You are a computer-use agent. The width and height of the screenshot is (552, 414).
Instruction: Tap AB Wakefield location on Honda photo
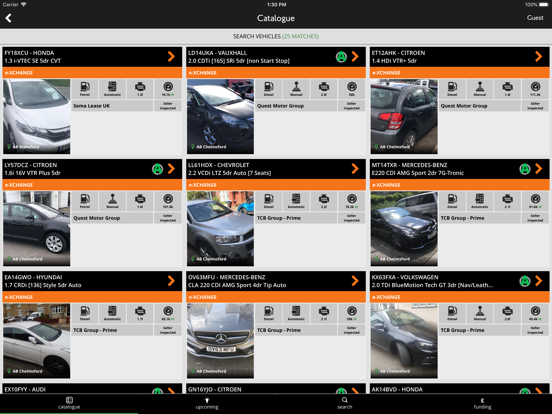click(x=24, y=146)
